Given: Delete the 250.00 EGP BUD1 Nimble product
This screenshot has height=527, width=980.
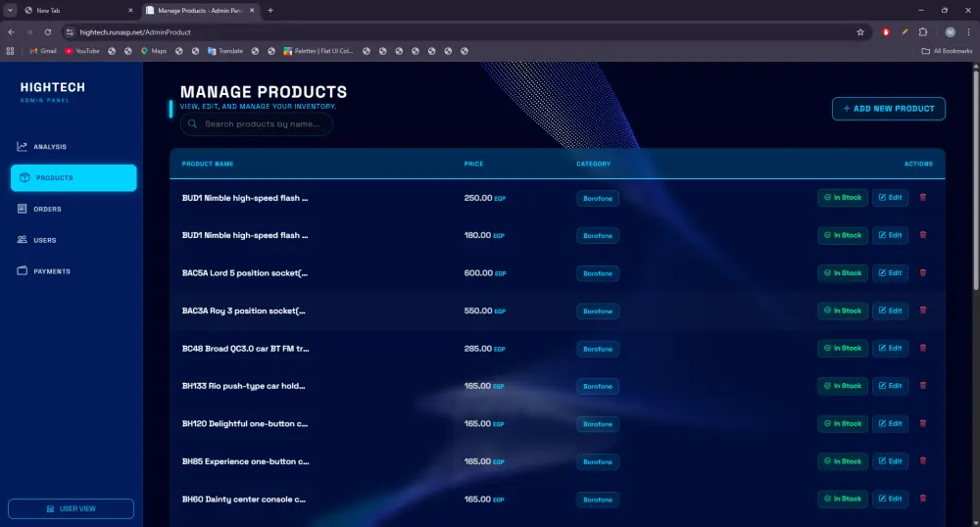Looking at the screenshot, I should (922, 197).
